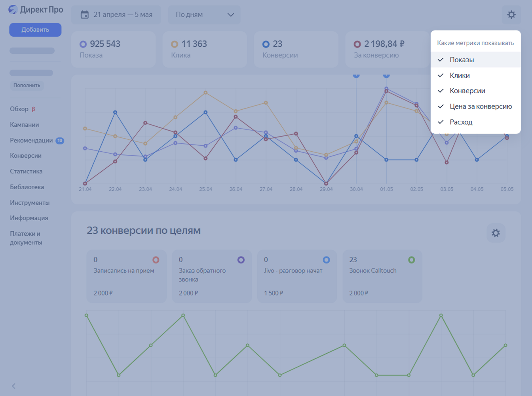The image size is (532, 396).
Task: Open Библиотека in the sidebar
Action: [x=27, y=187]
